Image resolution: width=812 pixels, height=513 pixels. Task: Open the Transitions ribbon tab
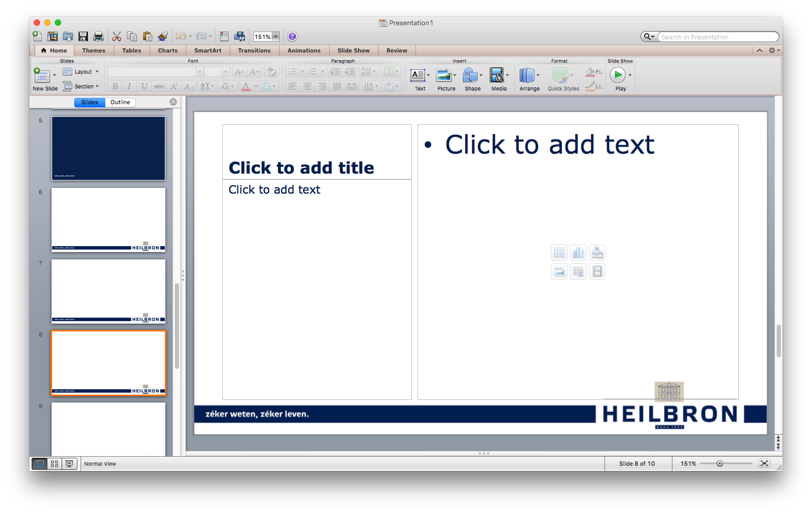(254, 51)
